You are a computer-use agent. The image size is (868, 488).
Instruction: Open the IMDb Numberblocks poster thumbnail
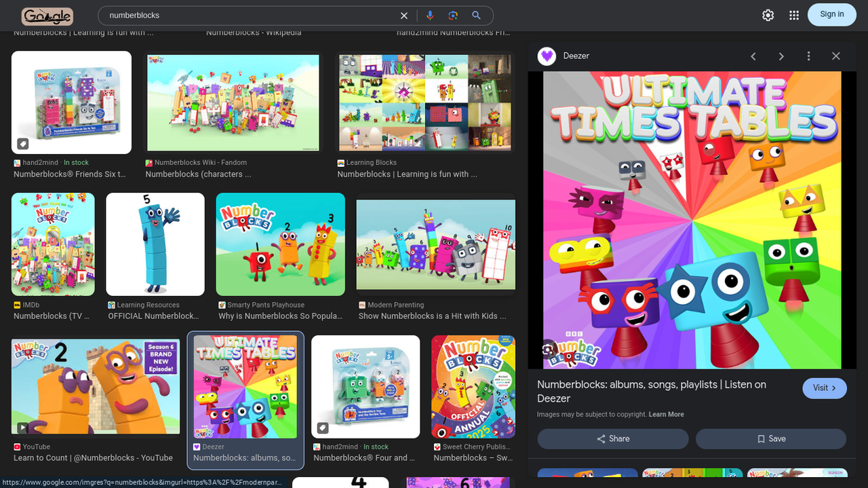53,244
